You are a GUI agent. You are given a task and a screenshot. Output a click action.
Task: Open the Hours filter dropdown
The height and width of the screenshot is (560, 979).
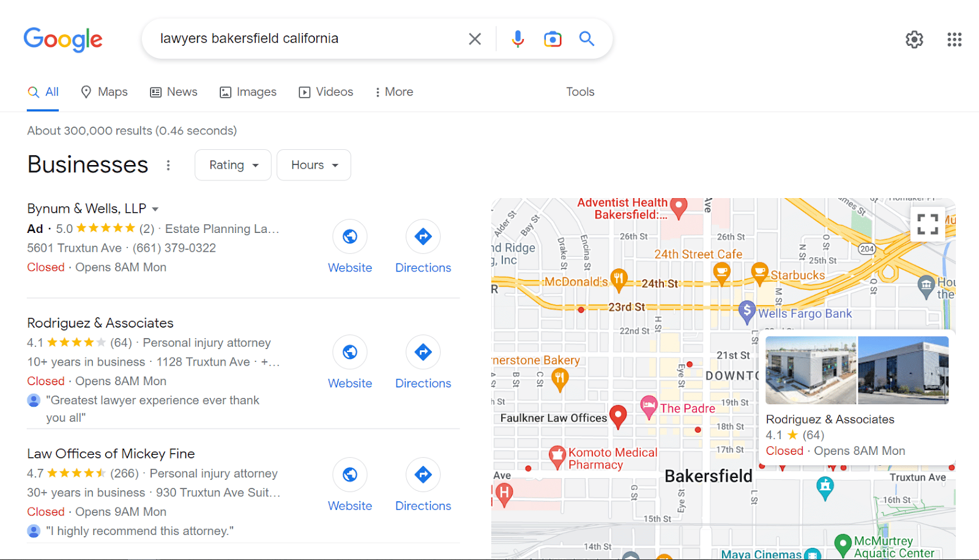314,165
